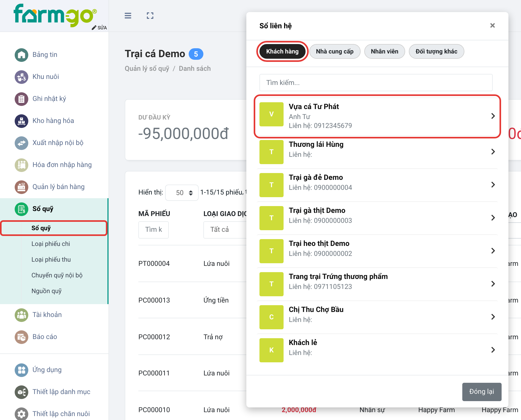Open Loại phiếu thu submenu item
Viewport: 521px width, 420px height.
click(51, 260)
